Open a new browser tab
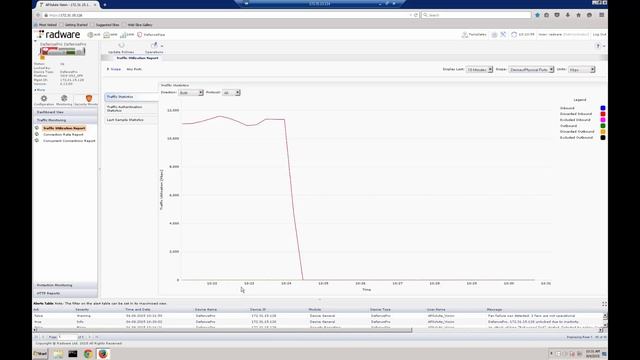 point(105,5)
